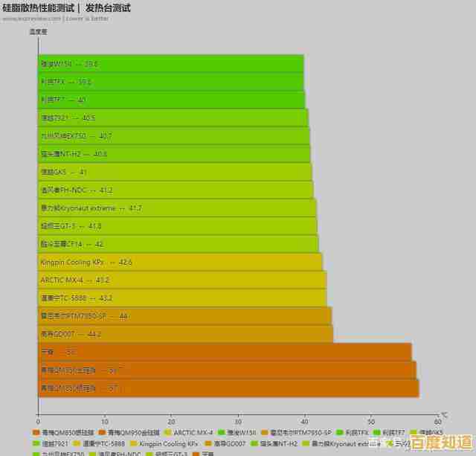Select the Kingpin Cooling KPx 42.6 bar

(x=180, y=262)
